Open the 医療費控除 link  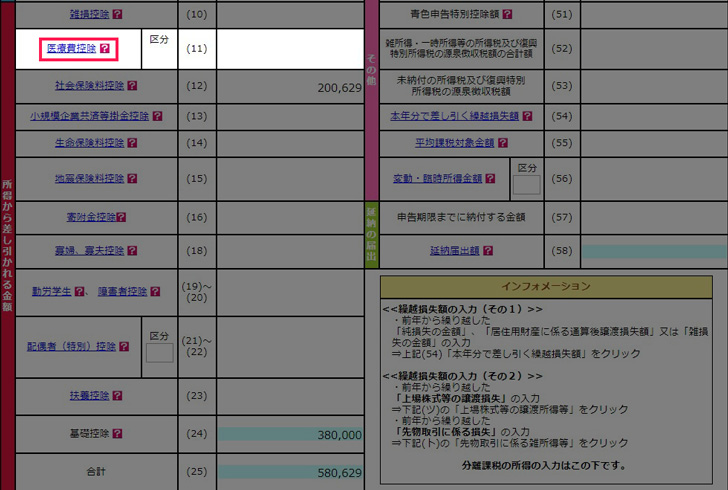[71, 48]
